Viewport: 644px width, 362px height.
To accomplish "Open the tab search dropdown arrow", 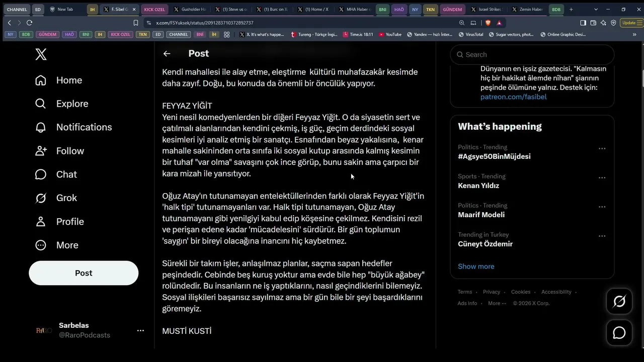I will point(596,9).
